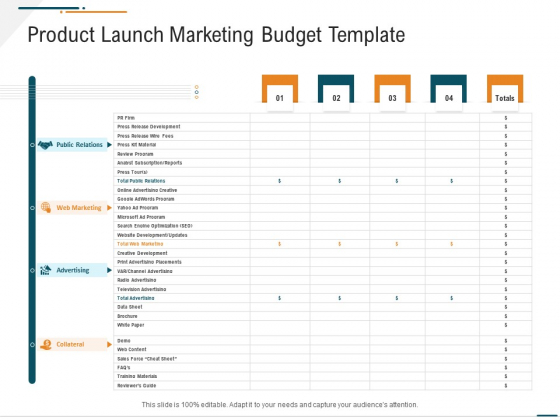Click the Total Public Relations row label
This screenshot has width=560, height=420.
(x=141, y=181)
